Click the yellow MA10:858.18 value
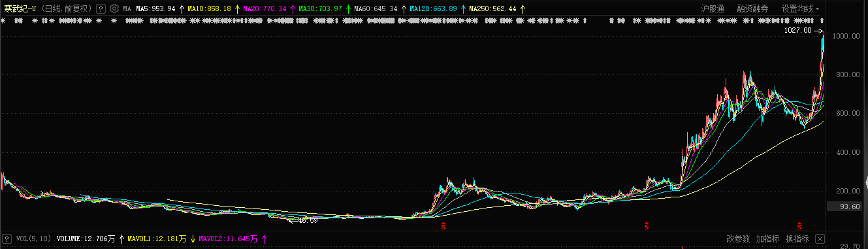 tap(209, 9)
